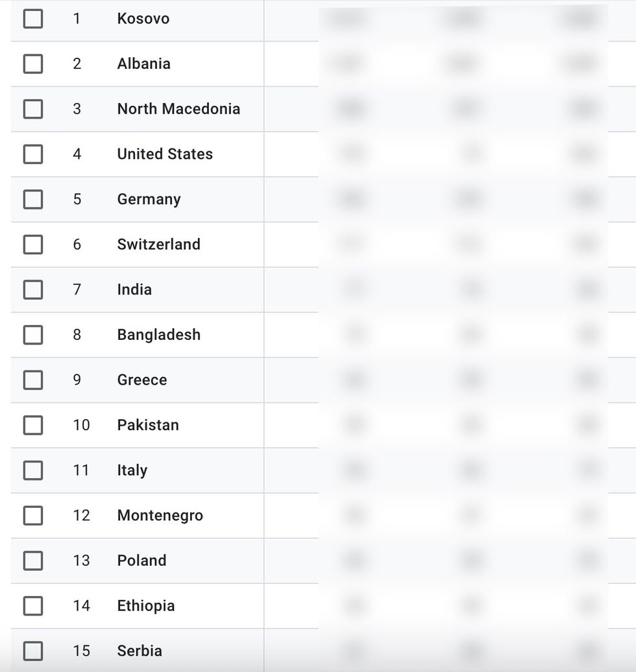Click the North Macedonia label
The image size is (636, 672).
(178, 109)
